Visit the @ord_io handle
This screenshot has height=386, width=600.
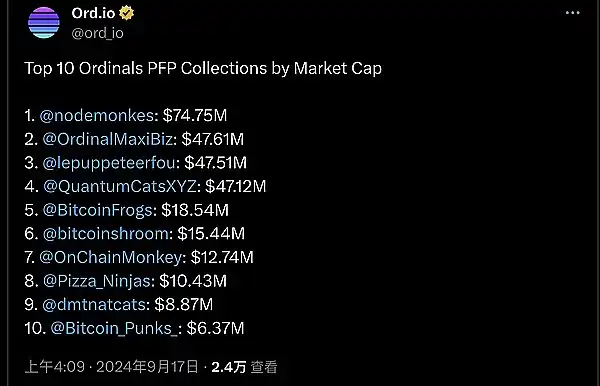pyautogui.click(x=98, y=33)
